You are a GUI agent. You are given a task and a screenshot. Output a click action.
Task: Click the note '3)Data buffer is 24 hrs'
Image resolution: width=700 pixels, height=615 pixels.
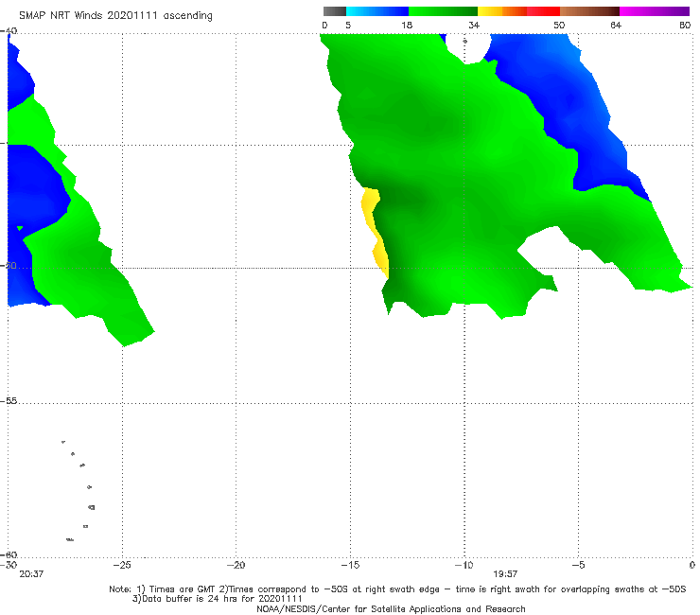217,599
